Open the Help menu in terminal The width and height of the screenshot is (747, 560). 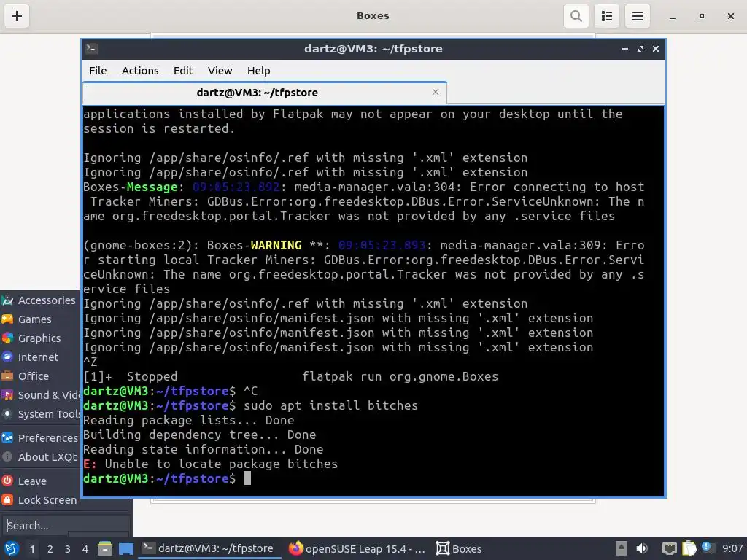[x=259, y=71]
